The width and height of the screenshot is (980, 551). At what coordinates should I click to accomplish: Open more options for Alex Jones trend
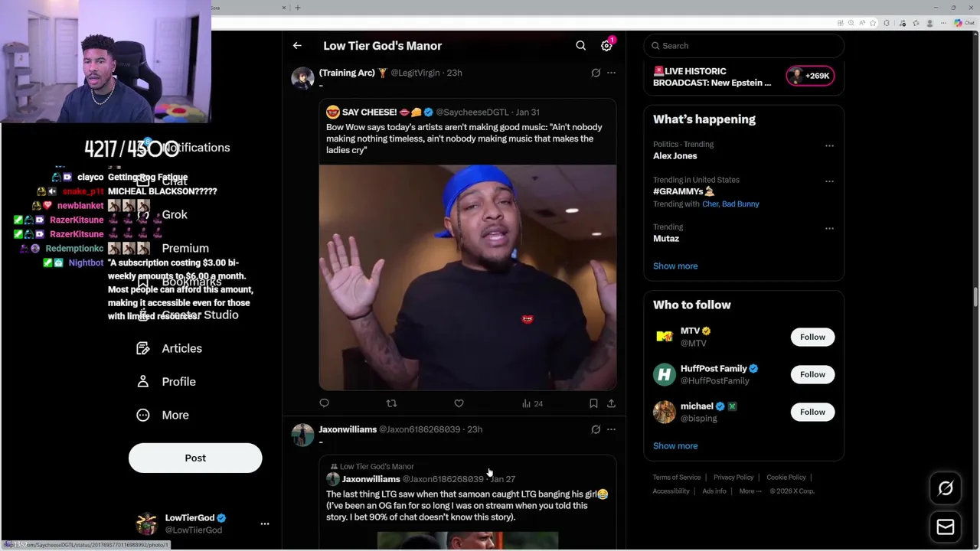tap(829, 145)
